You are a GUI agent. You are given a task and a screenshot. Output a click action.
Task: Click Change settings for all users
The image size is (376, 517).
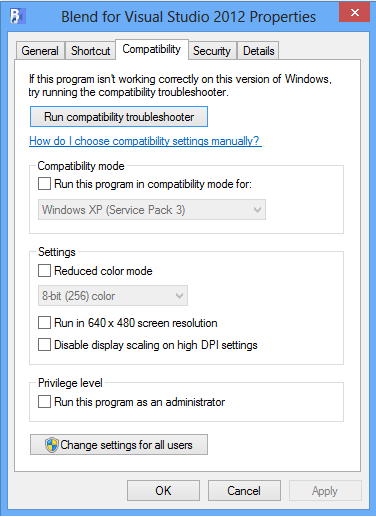[x=119, y=445]
